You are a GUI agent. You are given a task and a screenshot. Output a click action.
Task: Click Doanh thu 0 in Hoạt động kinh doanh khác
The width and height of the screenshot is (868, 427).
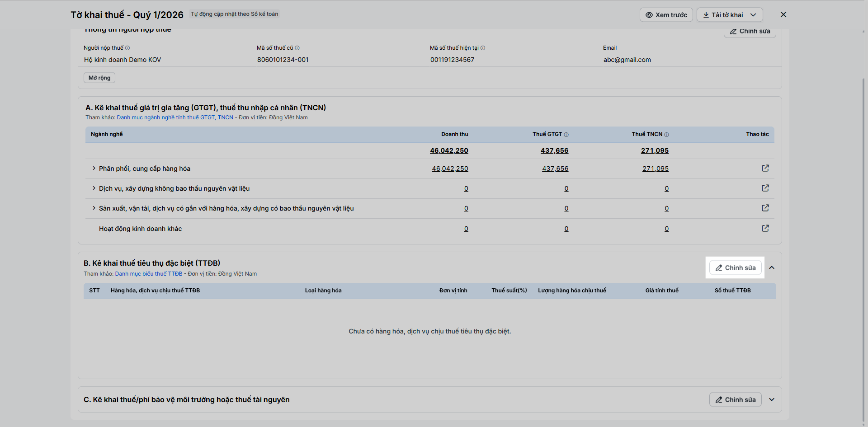pos(466,229)
